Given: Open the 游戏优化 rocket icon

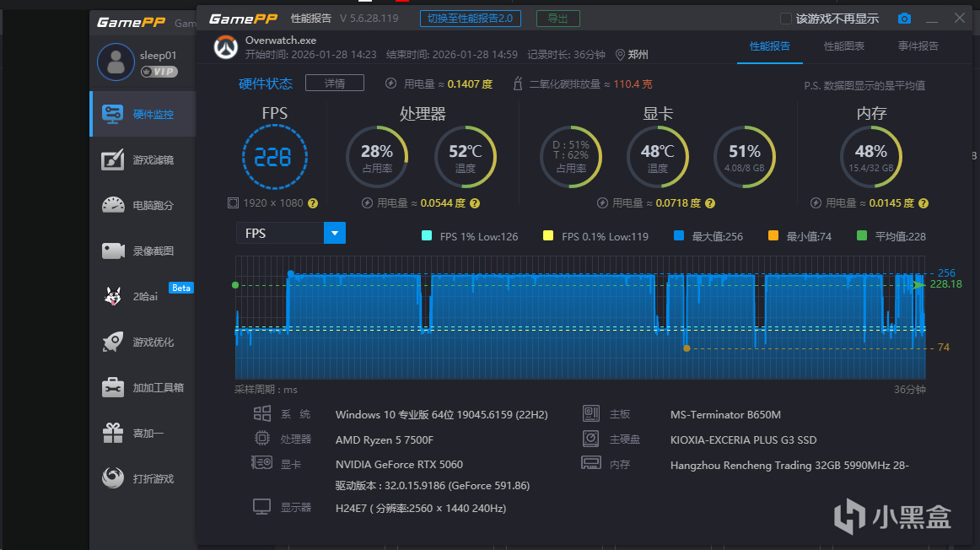Looking at the screenshot, I should coord(113,342).
